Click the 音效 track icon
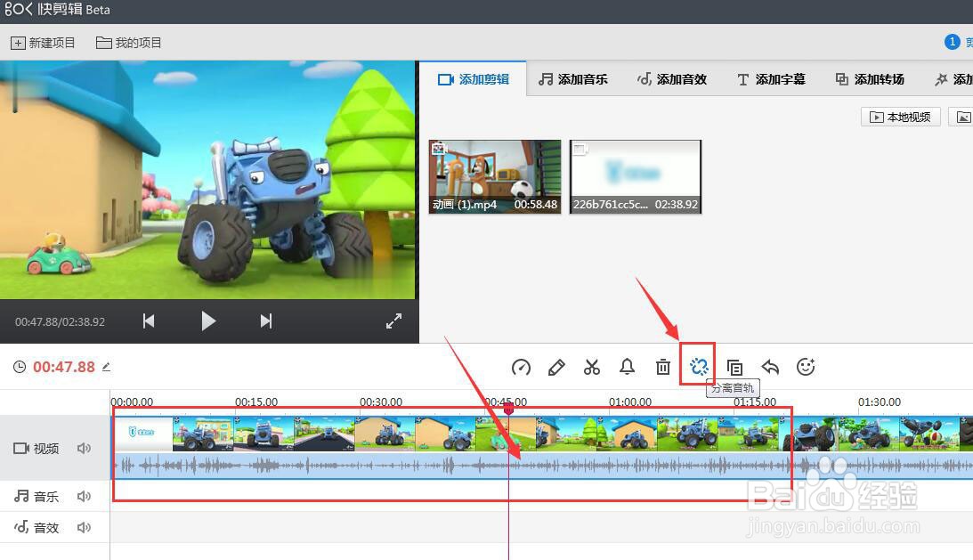This screenshot has width=973, height=560. [x=21, y=527]
